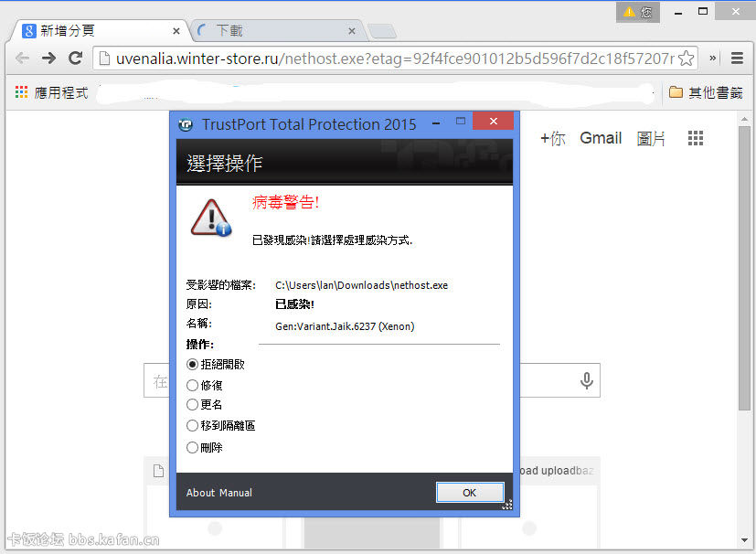Confirm the action with OK button
The height and width of the screenshot is (554, 756).
click(470, 493)
